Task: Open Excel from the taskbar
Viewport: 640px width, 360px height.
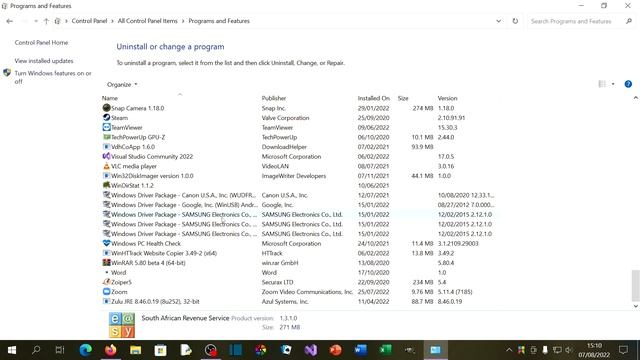Action: (386, 350)
